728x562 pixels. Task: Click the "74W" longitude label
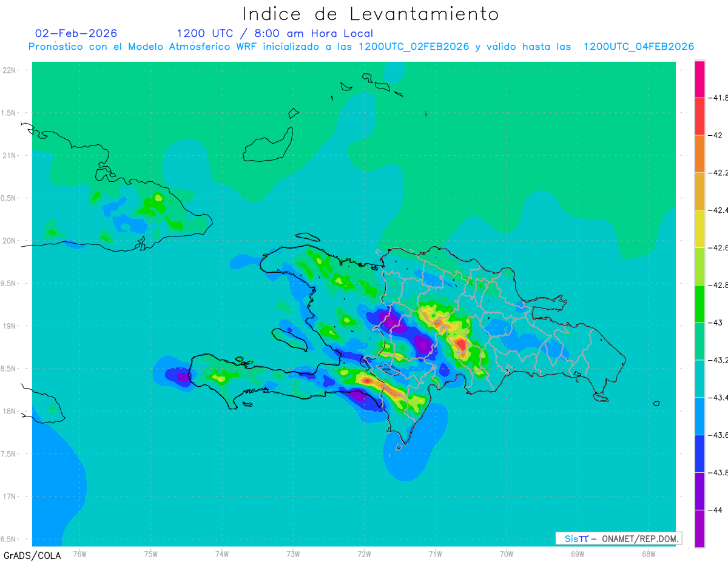click(222, 553)
